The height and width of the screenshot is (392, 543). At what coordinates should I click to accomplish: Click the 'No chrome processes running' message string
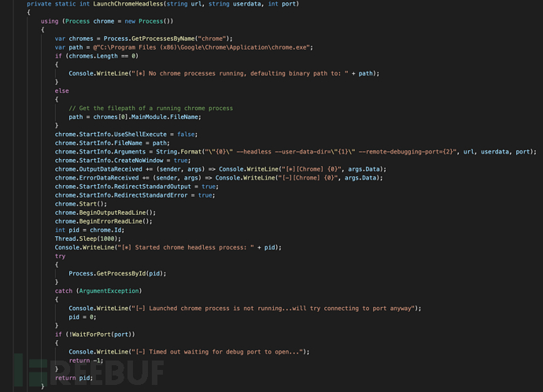[240, 73]
